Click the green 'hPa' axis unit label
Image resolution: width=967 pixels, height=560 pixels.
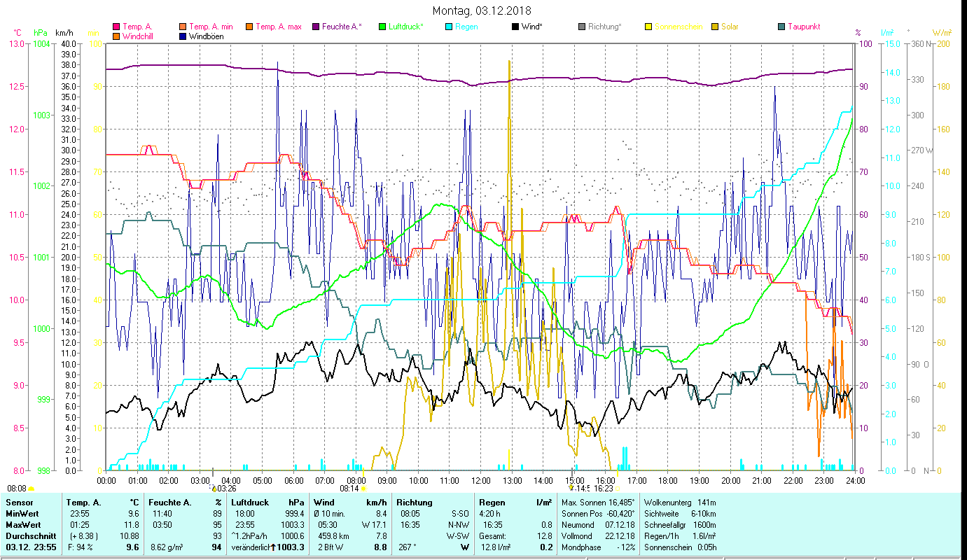[40, 33]
